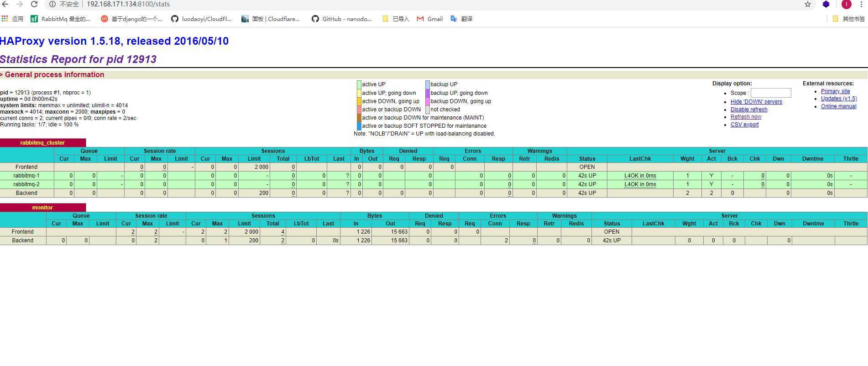Click the site info icon in the address bar
Viewport: 868px width, 366px height.
click(52, 4)
